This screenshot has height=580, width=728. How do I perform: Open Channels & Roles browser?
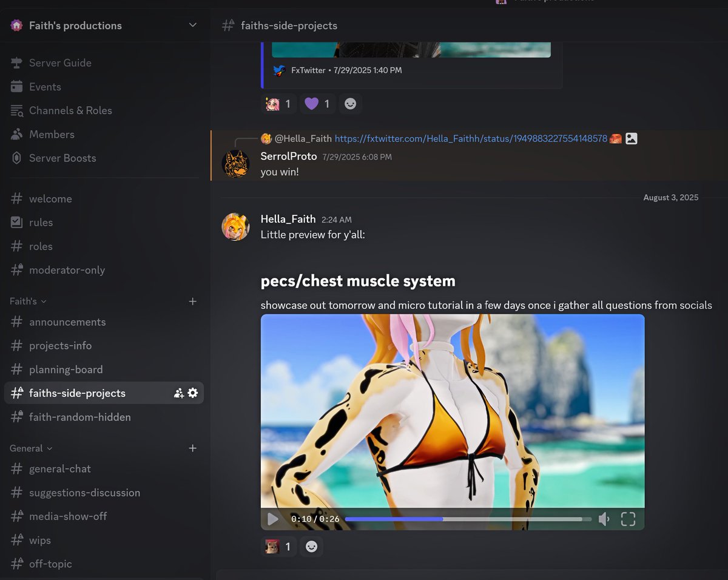[70, 110]
